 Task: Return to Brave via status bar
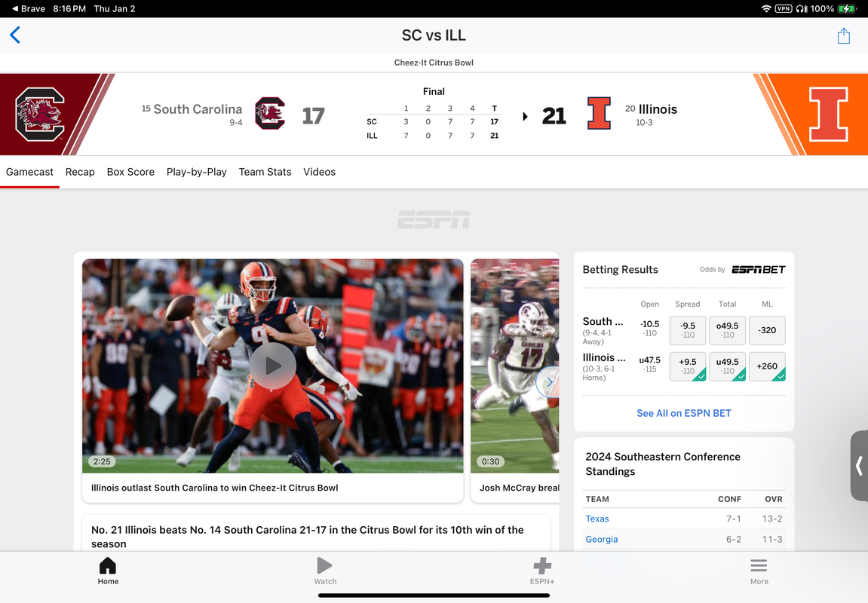tap(28, 8)
